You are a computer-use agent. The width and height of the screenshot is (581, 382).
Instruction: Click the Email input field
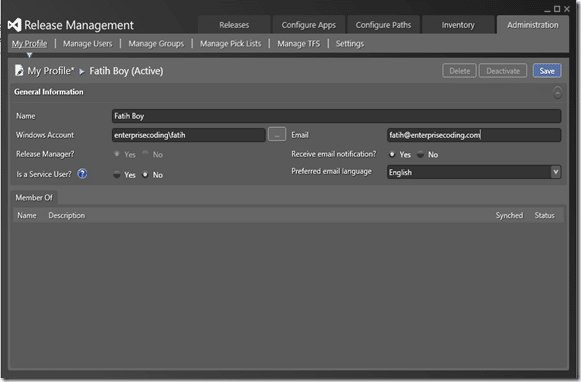click(x=474, y=135)
